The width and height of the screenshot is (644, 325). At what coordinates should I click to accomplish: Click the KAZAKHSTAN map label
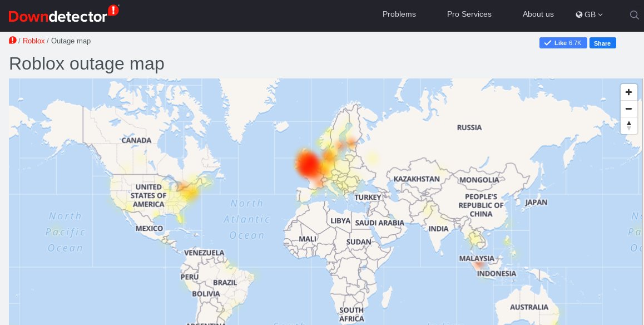tap(417, 179)
